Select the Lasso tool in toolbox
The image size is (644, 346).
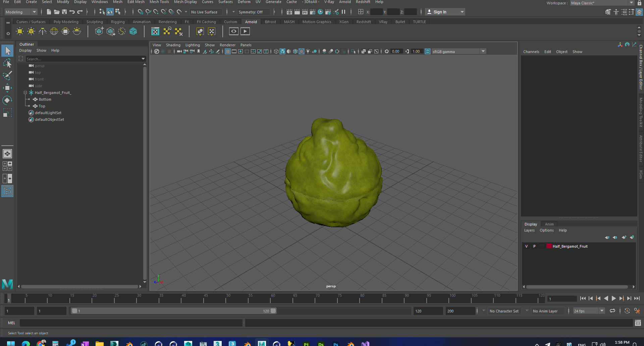coord(7,63)
